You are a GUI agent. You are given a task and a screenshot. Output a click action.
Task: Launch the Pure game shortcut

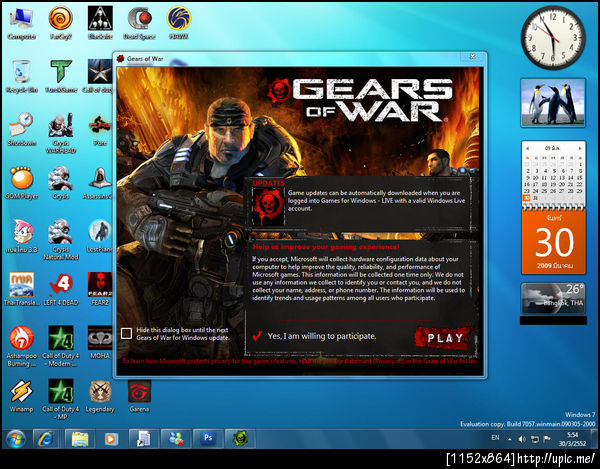point(99,129)
